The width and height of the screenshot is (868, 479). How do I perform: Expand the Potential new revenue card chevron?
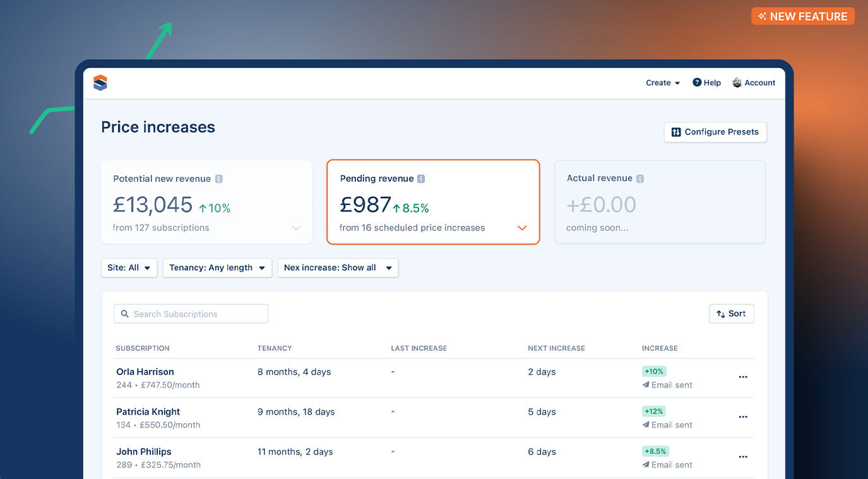pos(296,228)
